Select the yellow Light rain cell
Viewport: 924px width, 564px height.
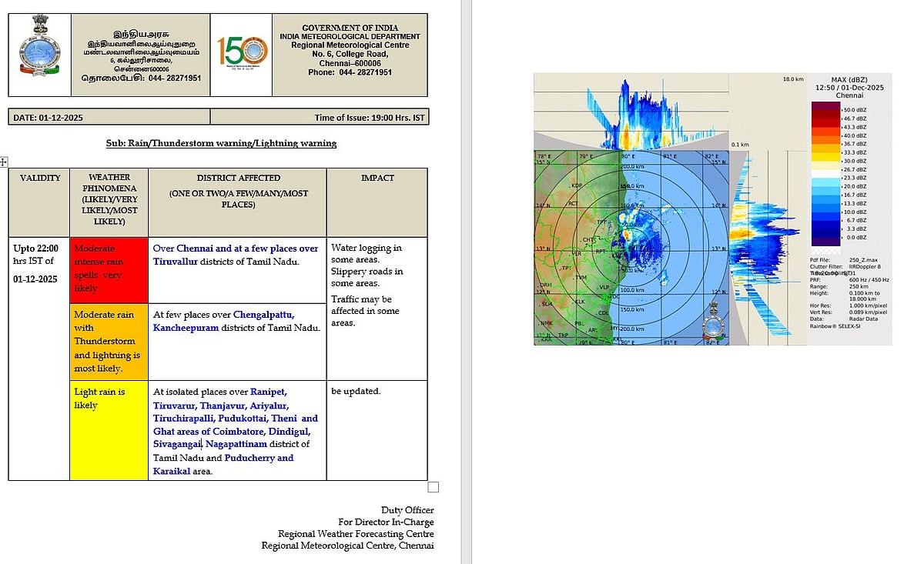point(109,429)
